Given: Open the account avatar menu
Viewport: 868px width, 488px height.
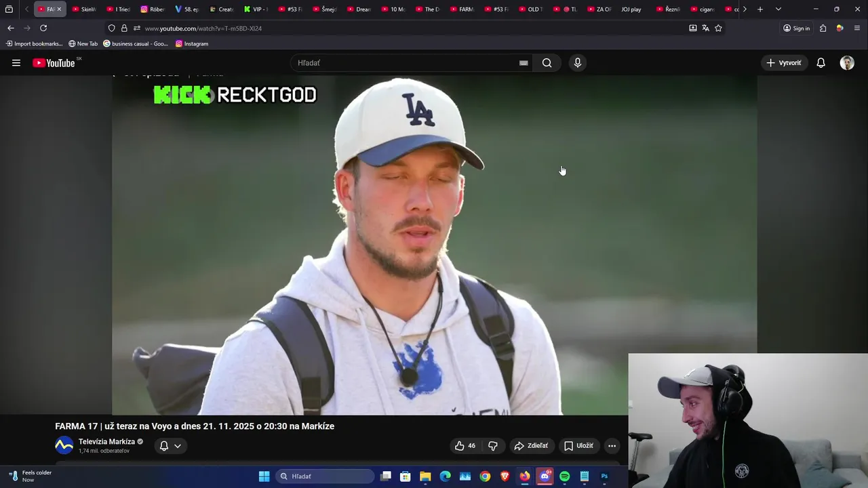Looking at the screenshot, I should [847, 63].
